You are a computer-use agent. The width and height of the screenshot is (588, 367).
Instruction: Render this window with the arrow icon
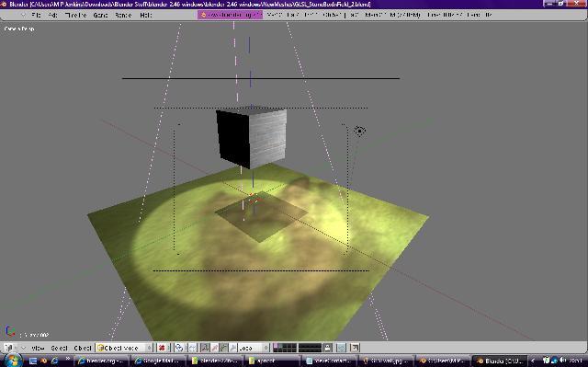(x=355, y=348)
